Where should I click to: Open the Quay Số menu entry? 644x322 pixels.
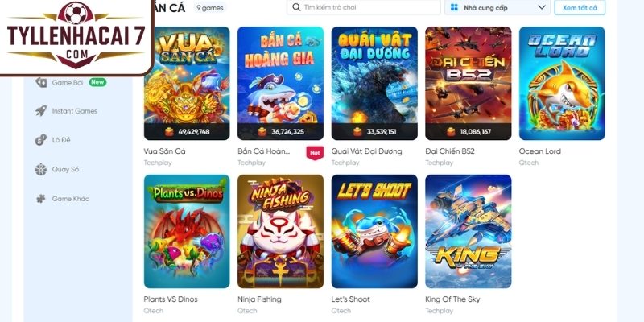click(x=65, y=169)
